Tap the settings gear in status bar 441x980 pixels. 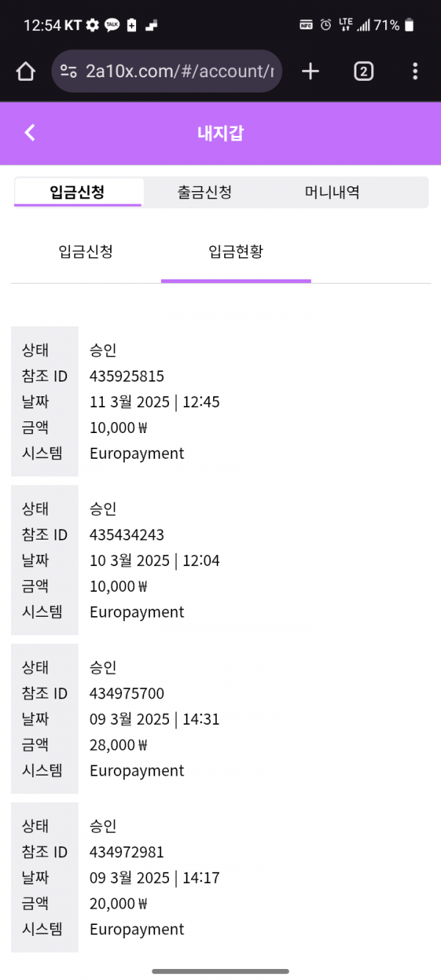point(92,25)
